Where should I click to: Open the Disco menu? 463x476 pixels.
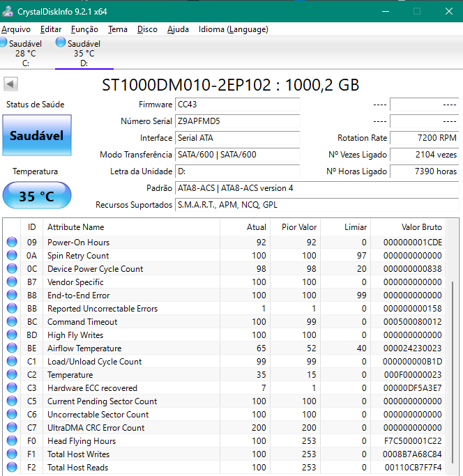[147, 29]
